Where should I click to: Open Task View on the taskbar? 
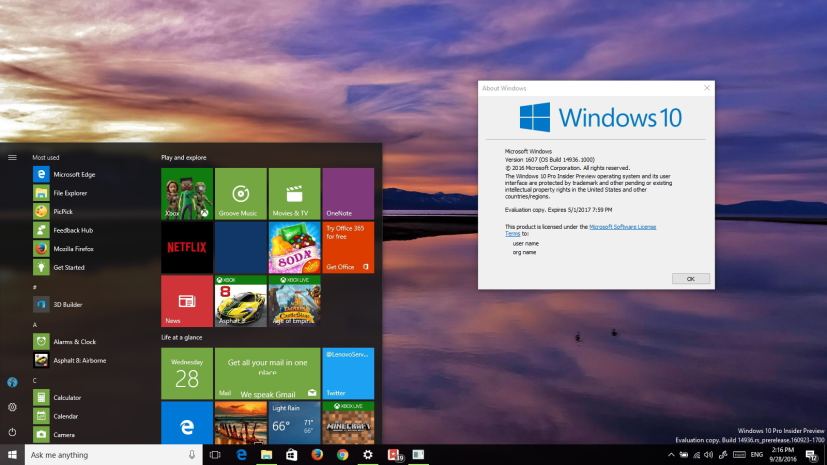click(x=215, y=454)
